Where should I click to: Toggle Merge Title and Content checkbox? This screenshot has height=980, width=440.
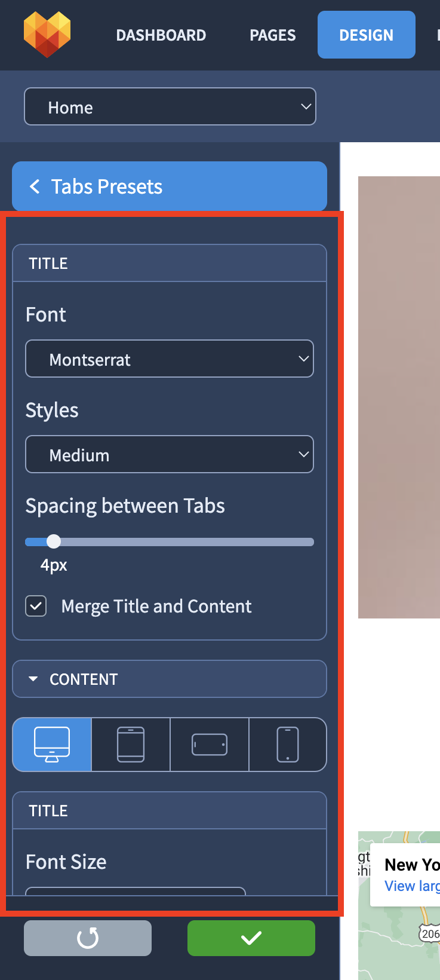click(36, 606)
